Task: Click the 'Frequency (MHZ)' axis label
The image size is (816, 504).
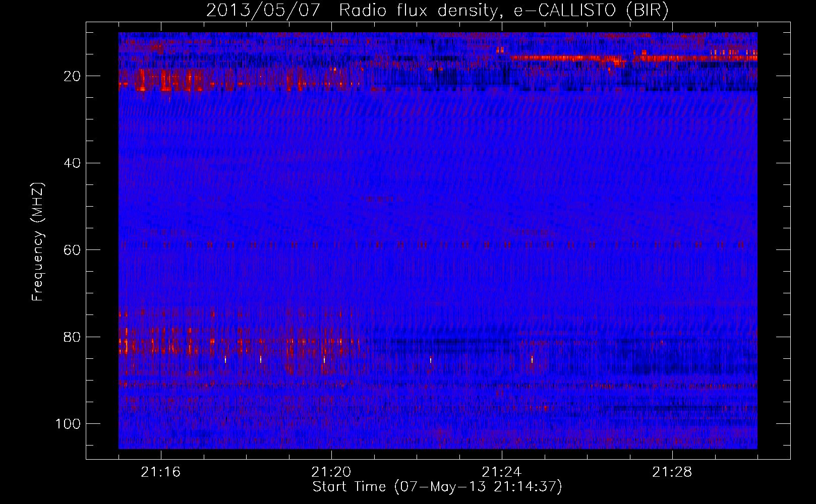Action: (38, 241)
